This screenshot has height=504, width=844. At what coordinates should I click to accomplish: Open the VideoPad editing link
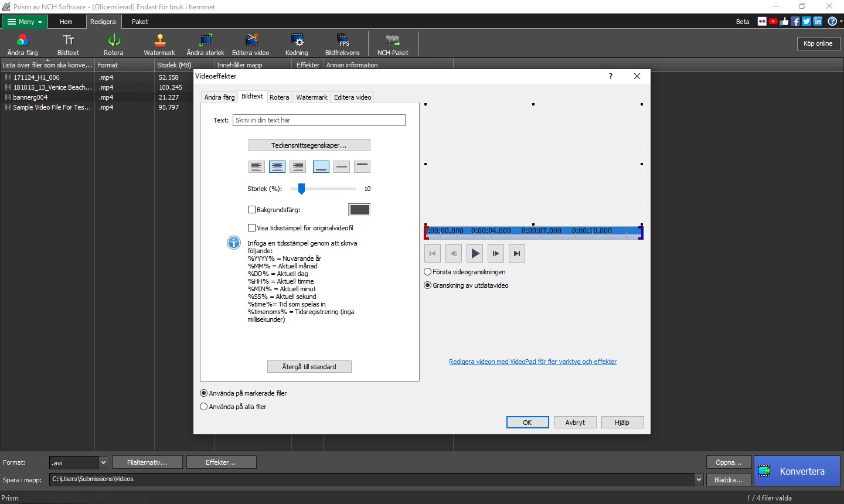click(533, 362)
